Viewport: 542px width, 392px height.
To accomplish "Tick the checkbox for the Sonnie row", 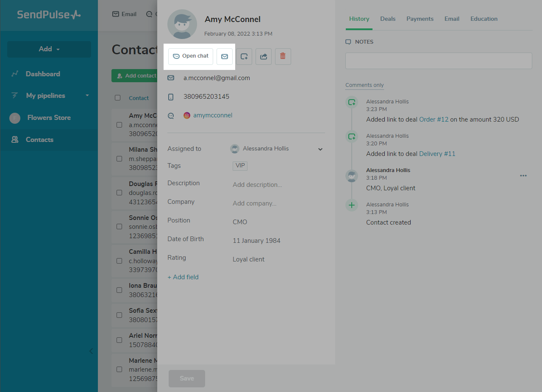I will [x=119, y=227].
